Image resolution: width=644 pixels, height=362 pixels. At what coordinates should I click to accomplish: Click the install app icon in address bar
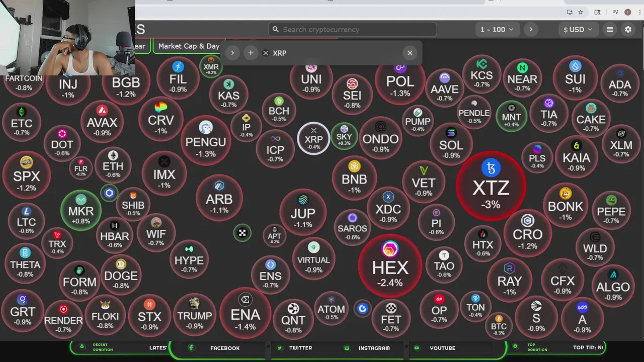coord(569,12)
